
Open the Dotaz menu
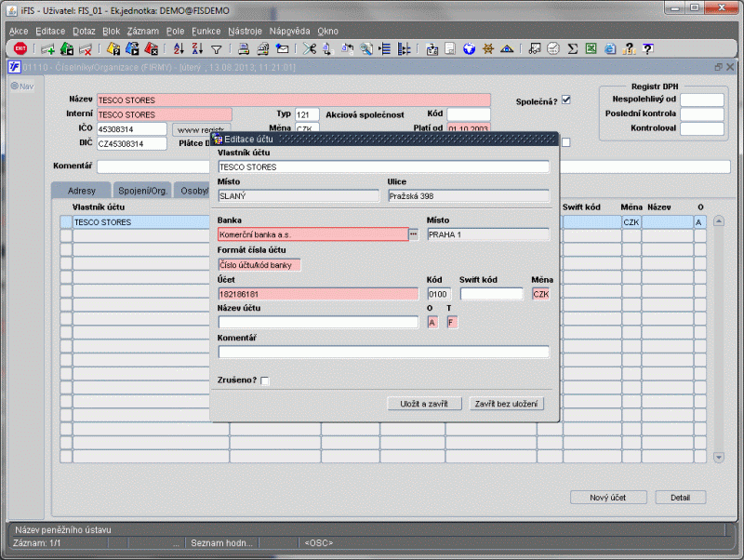point(84,31)
